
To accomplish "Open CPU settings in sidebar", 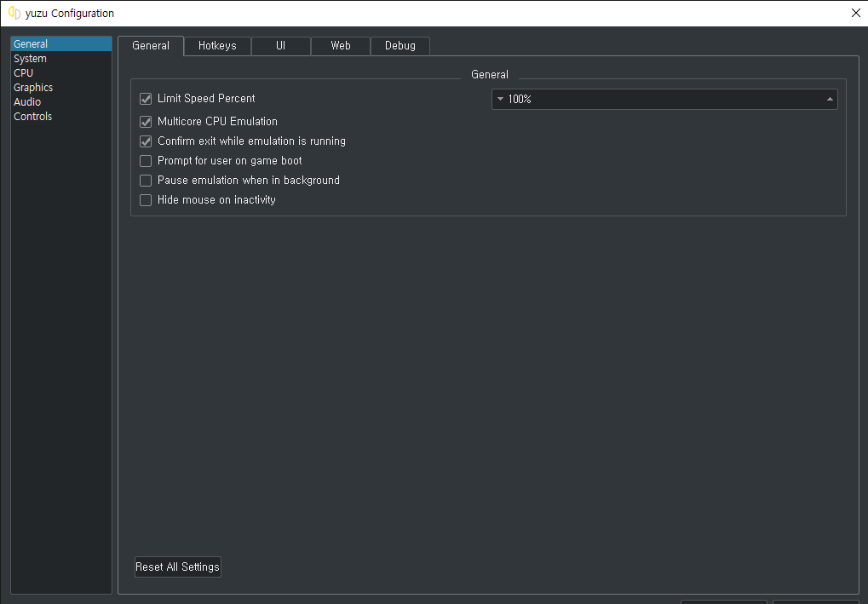I will (60, 72).
